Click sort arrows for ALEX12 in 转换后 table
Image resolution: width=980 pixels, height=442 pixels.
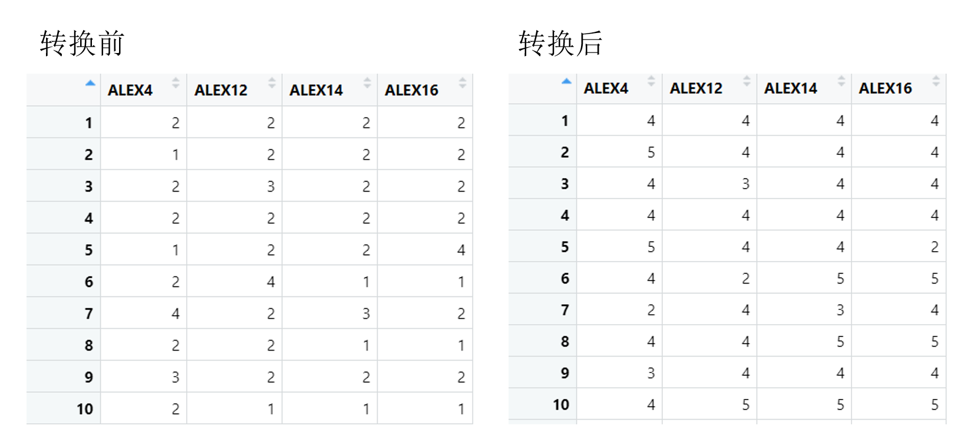coord(747,81)
